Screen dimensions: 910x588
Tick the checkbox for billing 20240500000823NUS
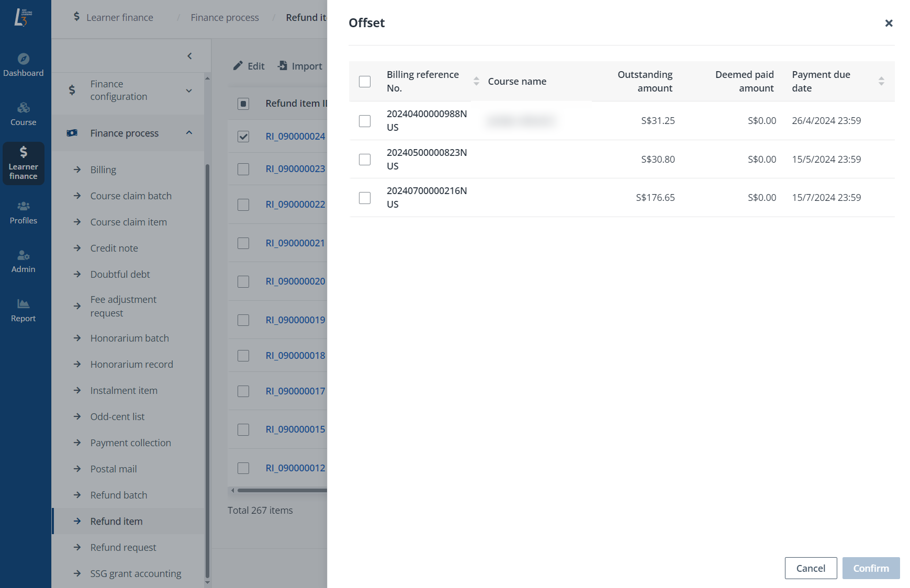point(365,160)
